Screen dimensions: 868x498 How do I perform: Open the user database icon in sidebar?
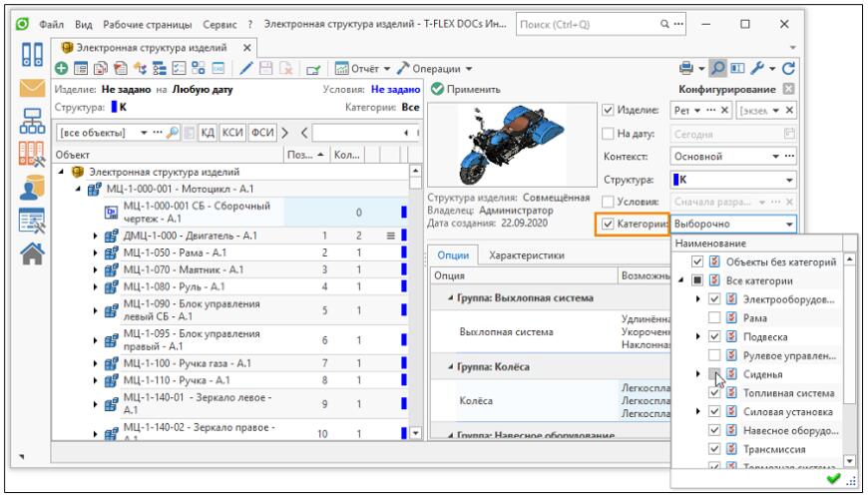[32, 188]
